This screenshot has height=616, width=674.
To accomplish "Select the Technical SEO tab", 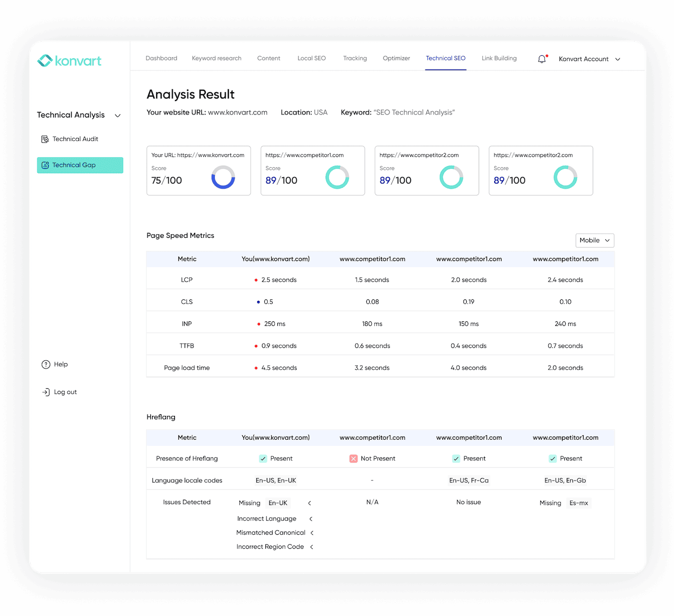I will [x=446, y=58].
